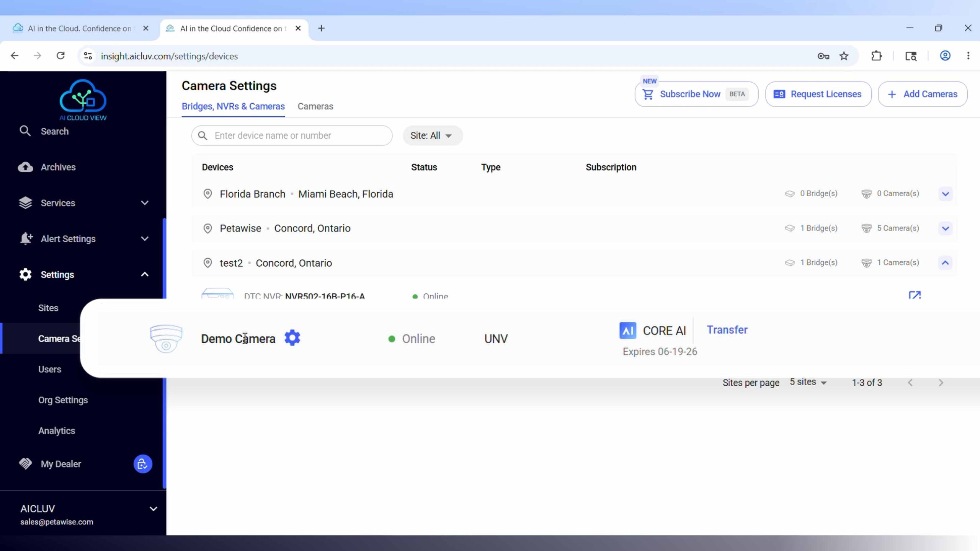Open Demo Camera settings gear
The width and height of the screenshot is (980, 551).
pyautogui.click(x=292, y=338)
